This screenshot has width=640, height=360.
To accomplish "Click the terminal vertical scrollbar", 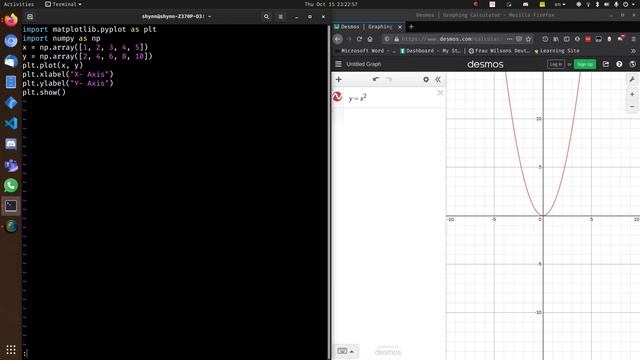I will [x=328, y=192].
